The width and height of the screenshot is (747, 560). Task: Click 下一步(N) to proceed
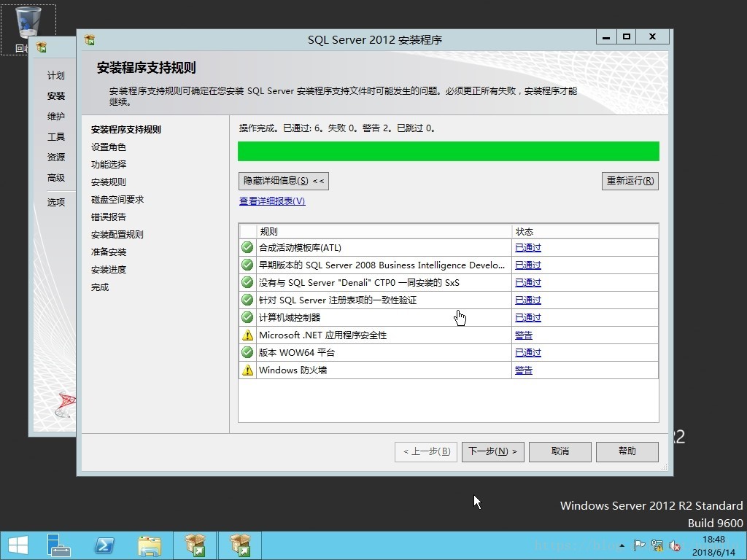pos(492,451)
